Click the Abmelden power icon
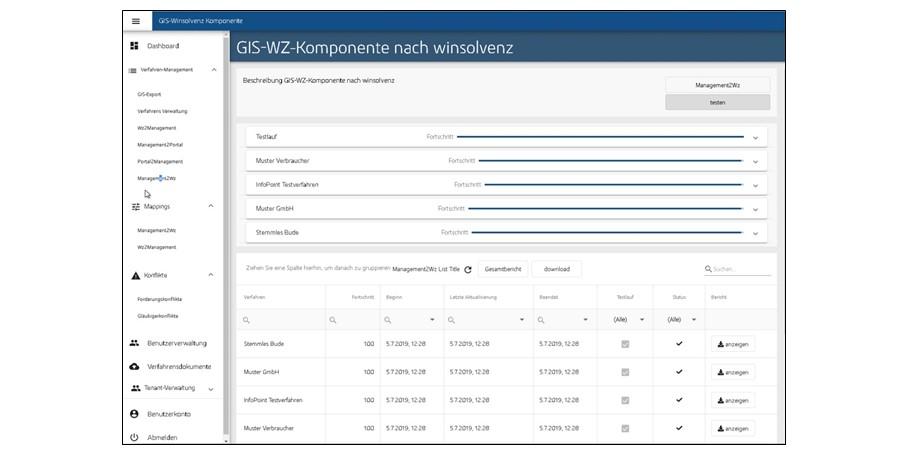 (x=135, y=437)
